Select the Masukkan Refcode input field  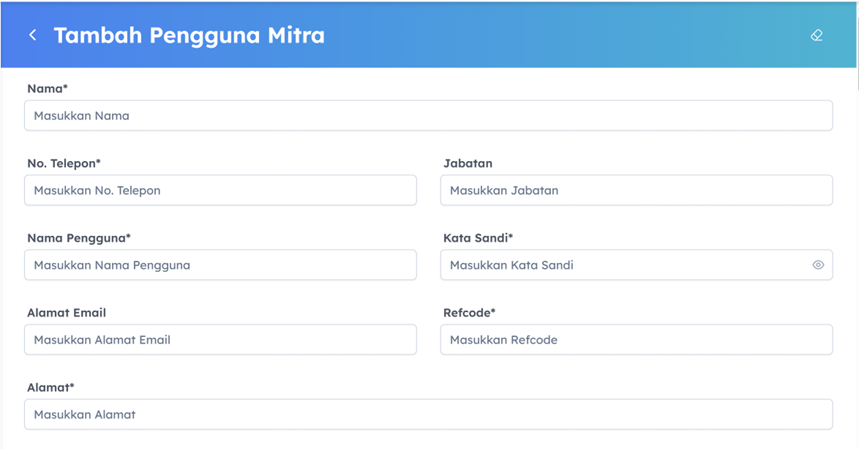(x=636, y=340)
